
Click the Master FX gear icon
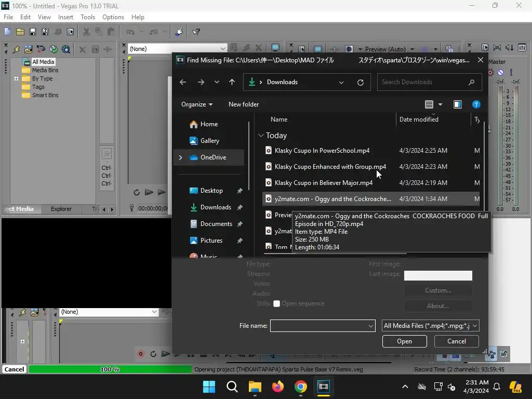tap(490, 72)
